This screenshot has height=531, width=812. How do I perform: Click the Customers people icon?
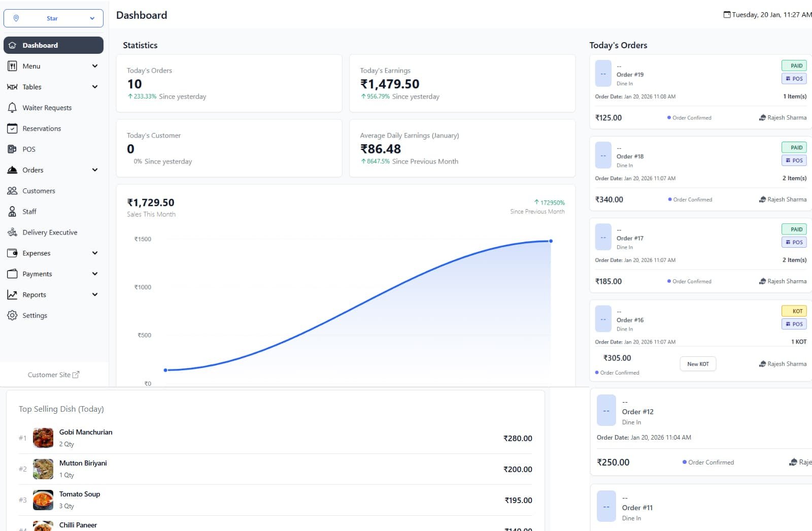coord(12,191)
